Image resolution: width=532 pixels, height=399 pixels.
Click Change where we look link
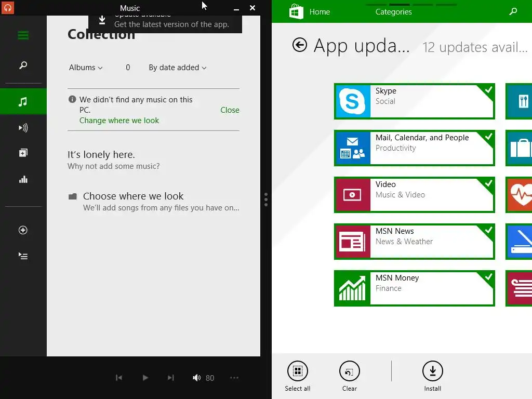(119, 121)
